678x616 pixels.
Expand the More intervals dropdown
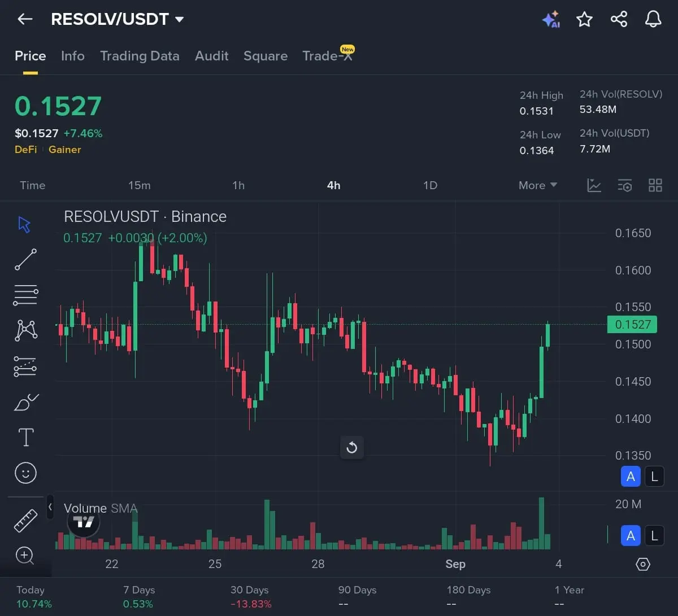coord(538,185)
